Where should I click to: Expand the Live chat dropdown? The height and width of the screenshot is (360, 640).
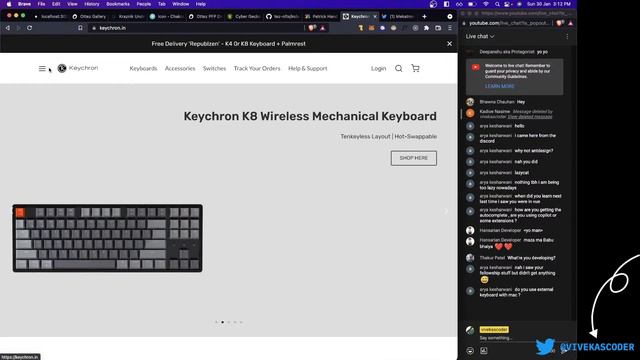tap(480, 36)
